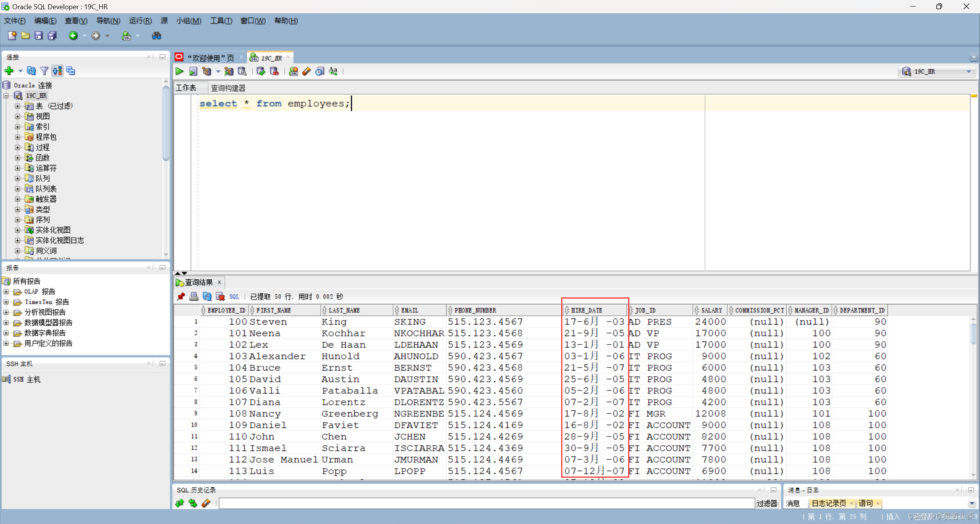Screen dimensions: 980x524
Task: Open the 帮助(H) menu
Action: 286,21
